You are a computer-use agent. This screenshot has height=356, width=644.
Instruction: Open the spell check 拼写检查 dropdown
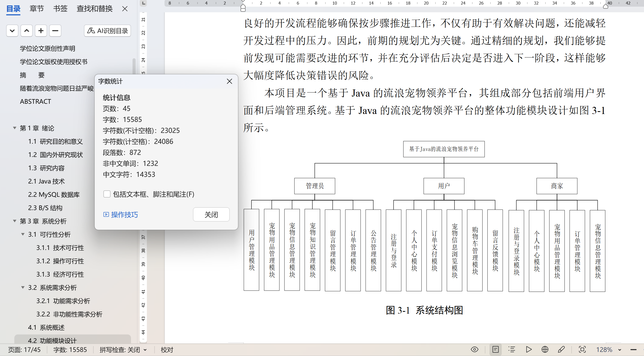145,350
